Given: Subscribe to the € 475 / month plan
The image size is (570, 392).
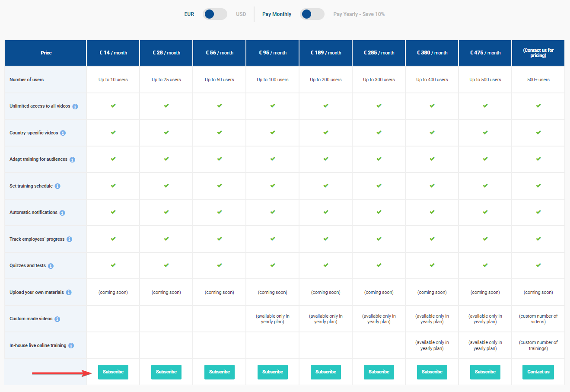Looking at the screenshot, I should click(485, 372).
